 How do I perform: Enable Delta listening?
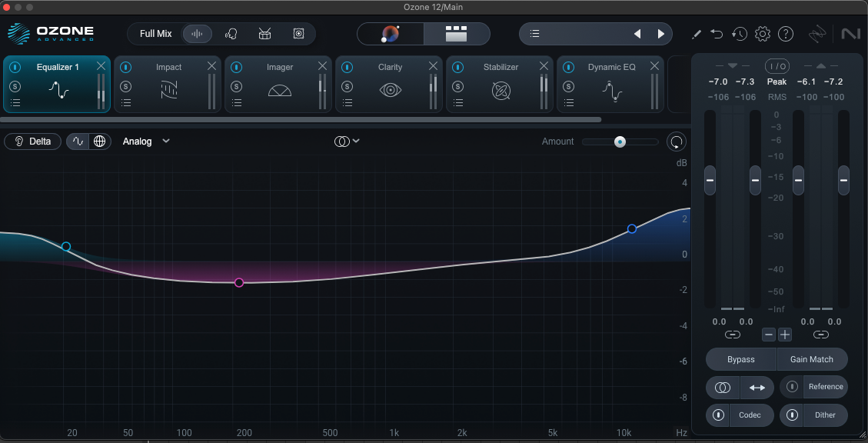click(32, 142)
